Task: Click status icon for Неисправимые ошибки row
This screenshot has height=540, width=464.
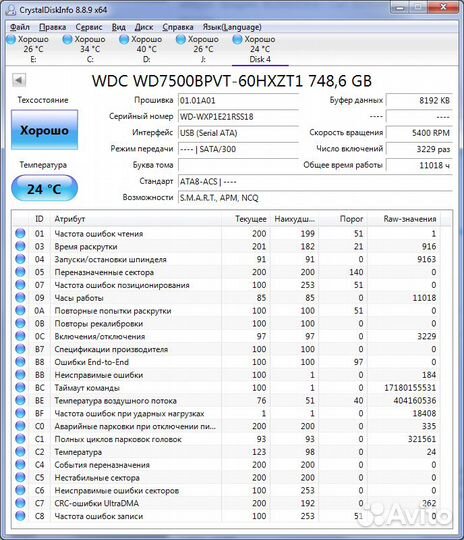Action: pos(20,375)
